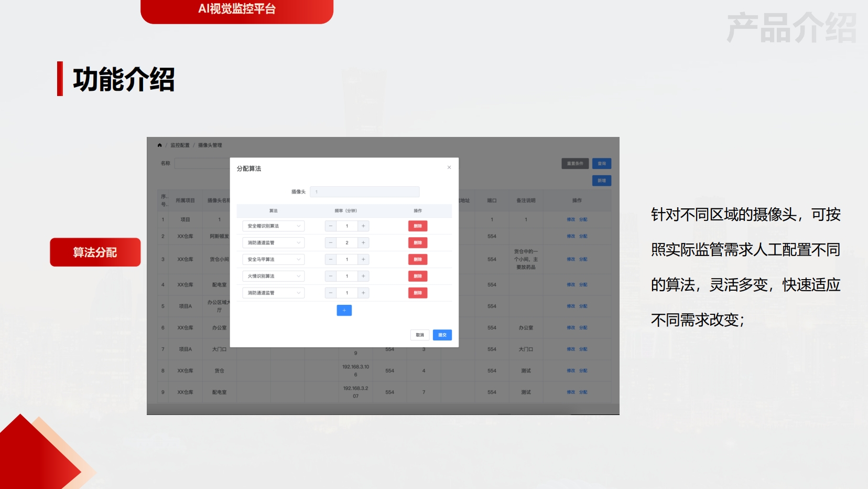Click the 摄像头 input field in the dialog
Image resolution: width=868 pixels, height=489 pixels.
point(365,192)
